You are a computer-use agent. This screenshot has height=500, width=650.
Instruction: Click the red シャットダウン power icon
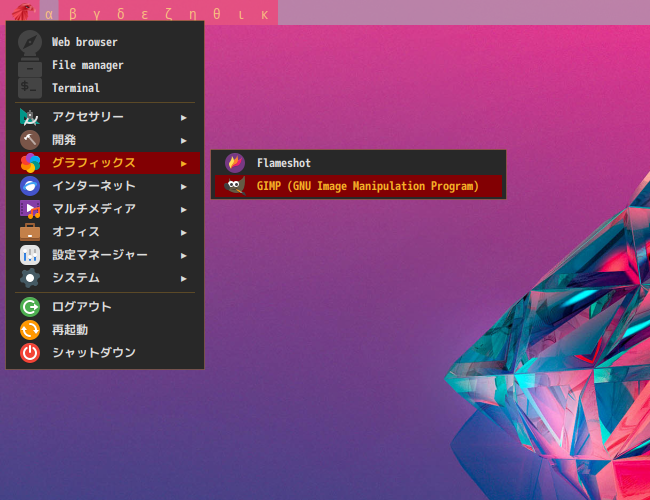(30, 353)
